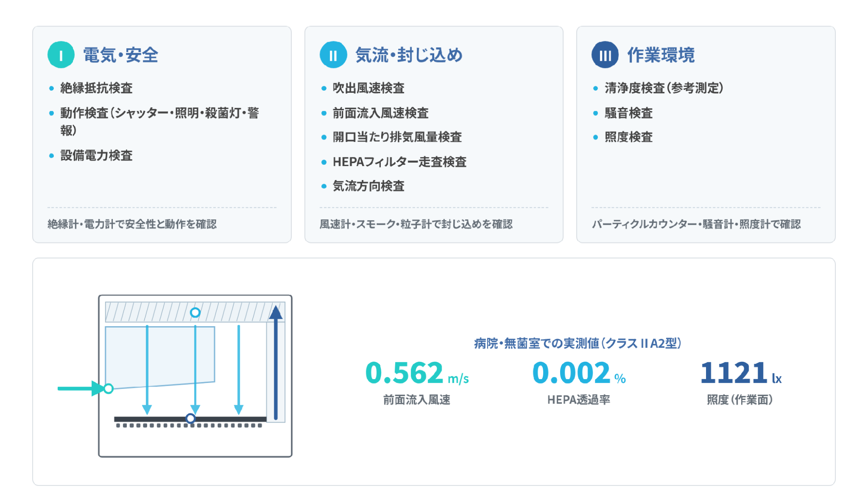868x498 pixels.
Task: Select the 気流・封じ込め heading
Action: tap(409, 55)
